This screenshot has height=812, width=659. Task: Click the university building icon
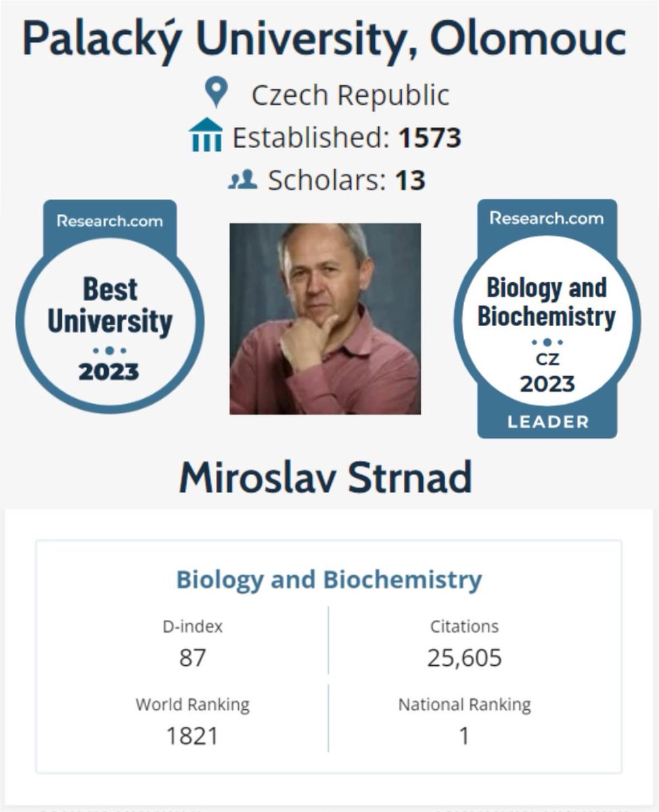tap(206, 135)
